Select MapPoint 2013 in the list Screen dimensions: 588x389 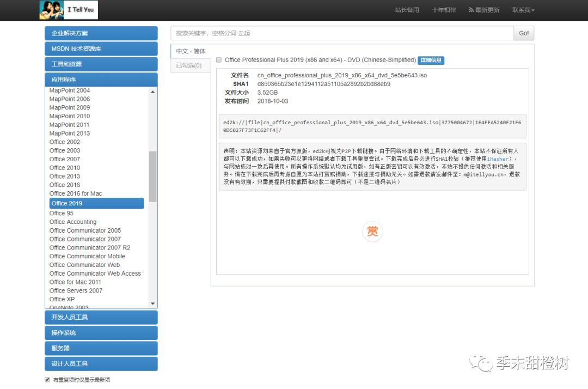[x=69, y=133]
